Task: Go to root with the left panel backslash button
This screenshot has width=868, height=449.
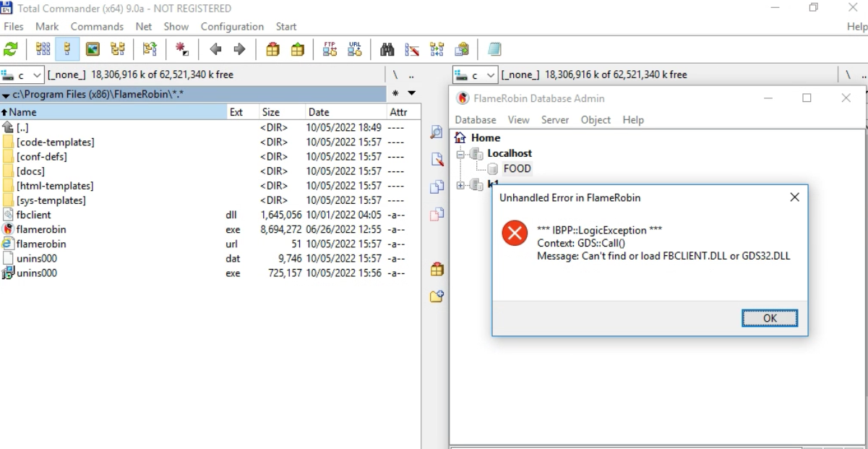Action: tap(395, 75)
